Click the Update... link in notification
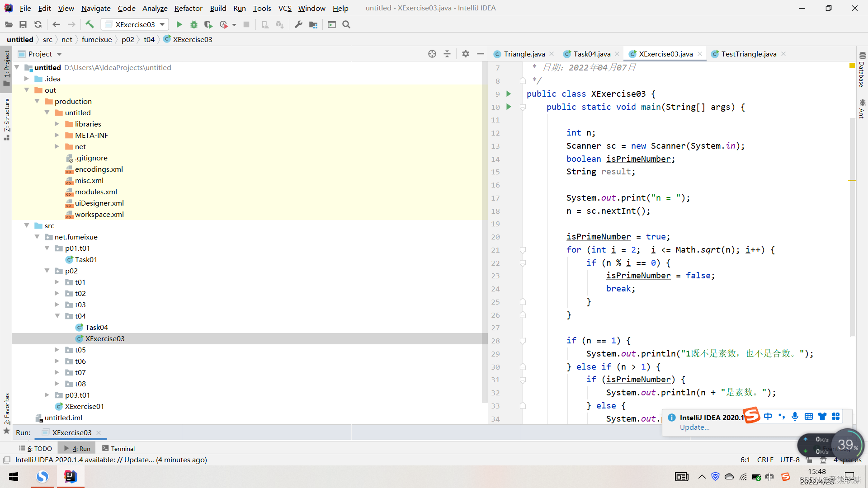Viewport: 868px width, 488px height. [x=694, y=427]
